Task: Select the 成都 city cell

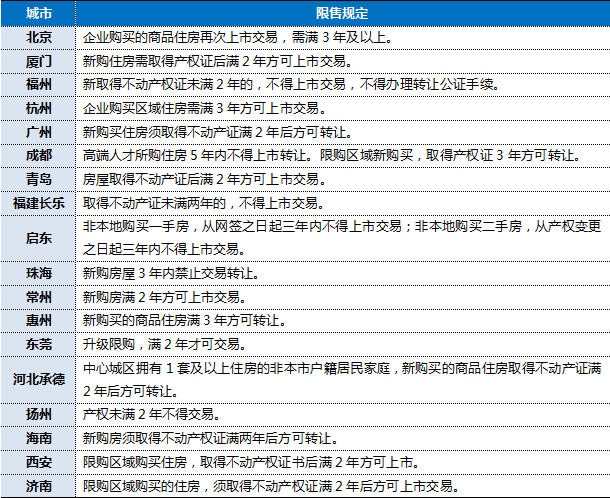Action: coord(39,156)
